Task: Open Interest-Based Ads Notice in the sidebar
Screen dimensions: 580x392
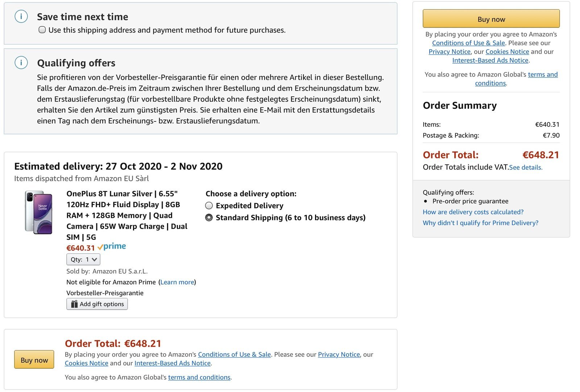Action: pos(490,60)
